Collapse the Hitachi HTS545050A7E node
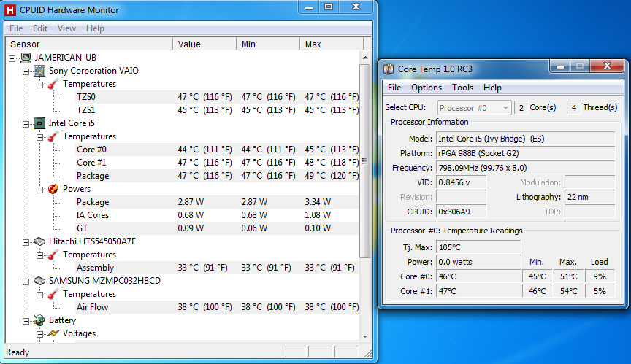The width and height of the screenshot is (631, 364). point(26,242)
